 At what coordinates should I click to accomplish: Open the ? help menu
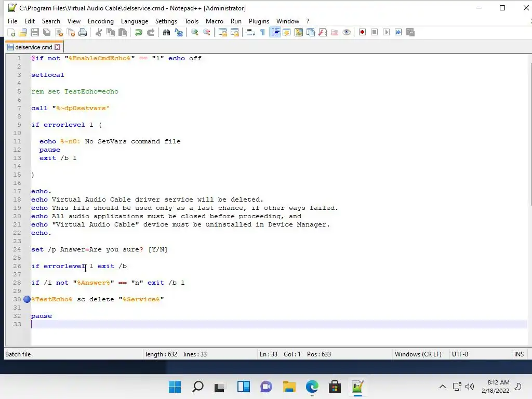pyautogui.click(x=308, y=21)
